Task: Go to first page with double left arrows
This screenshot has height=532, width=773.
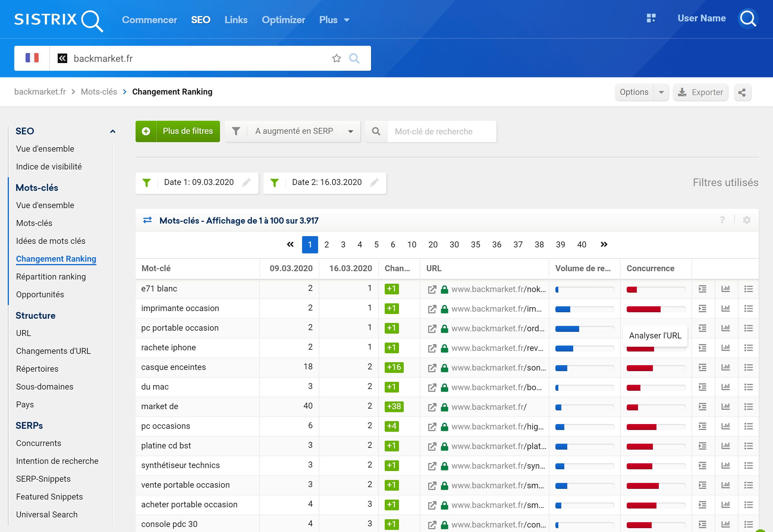Action: coord(290,245)
